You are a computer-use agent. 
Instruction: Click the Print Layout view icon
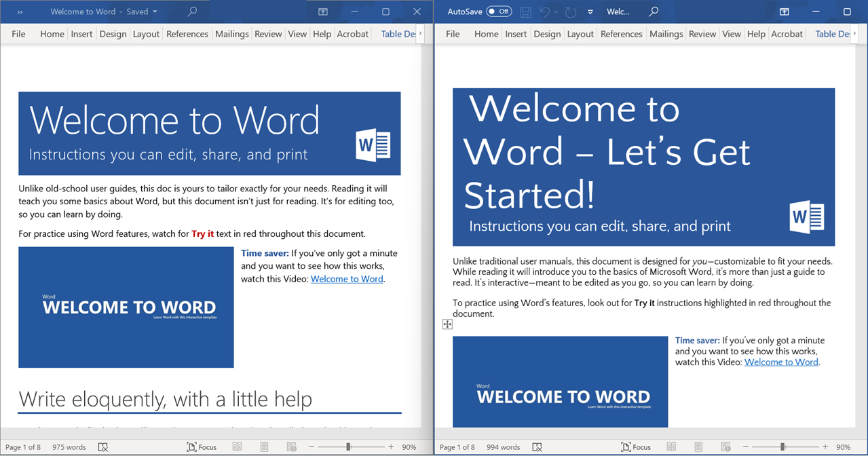[x=264, y=446]
